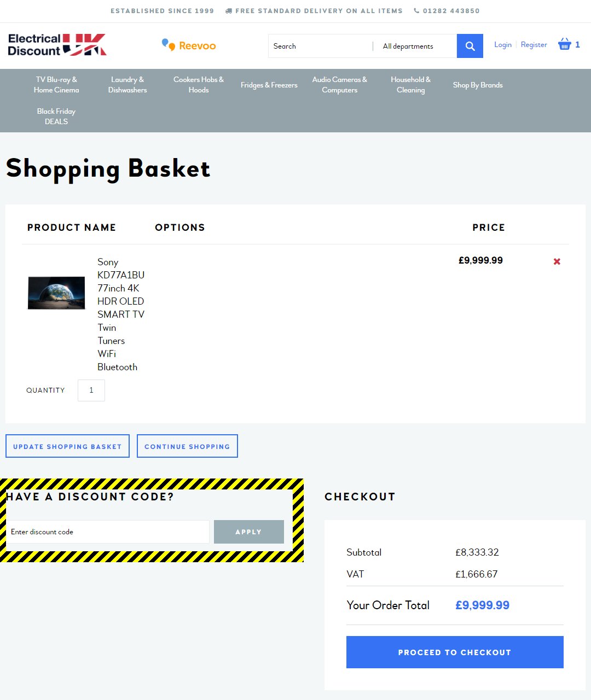
Task: Click the Apply discount button
Action: [249, 532]
